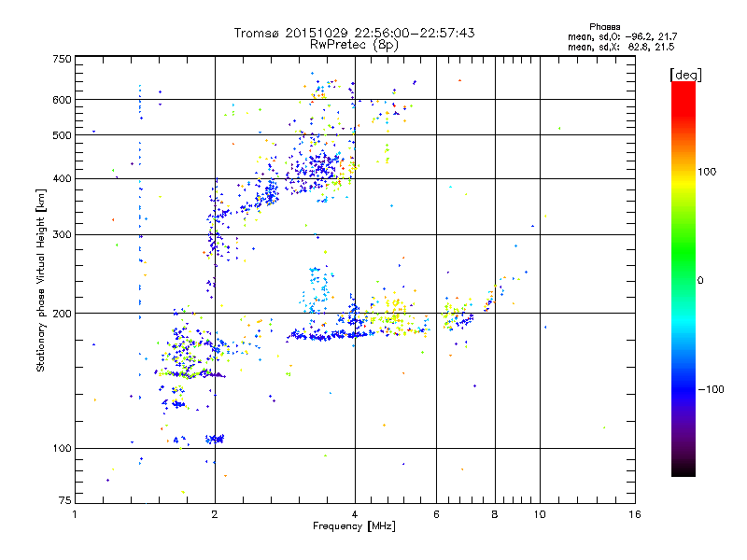The image size is (747, 560).
Task: Select 'mean, sd,O: -96.2, 21.7' text
Action: click(x=622, y=36)
